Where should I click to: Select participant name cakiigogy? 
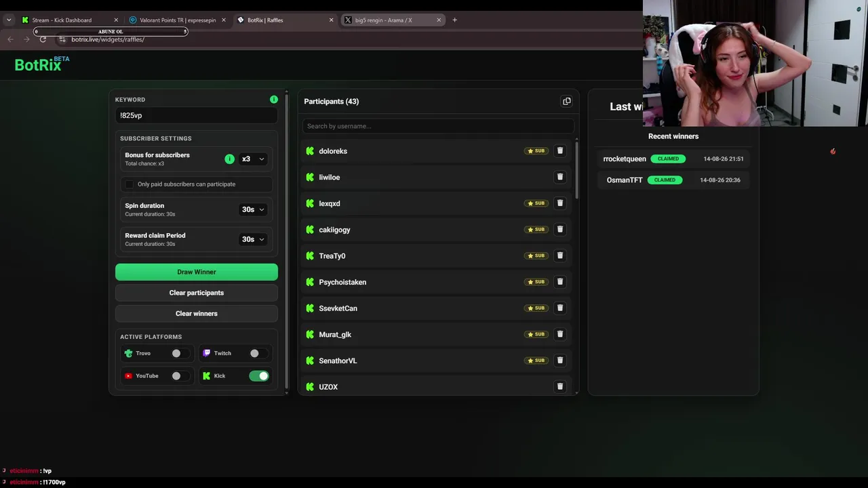(x=335, y=230)
